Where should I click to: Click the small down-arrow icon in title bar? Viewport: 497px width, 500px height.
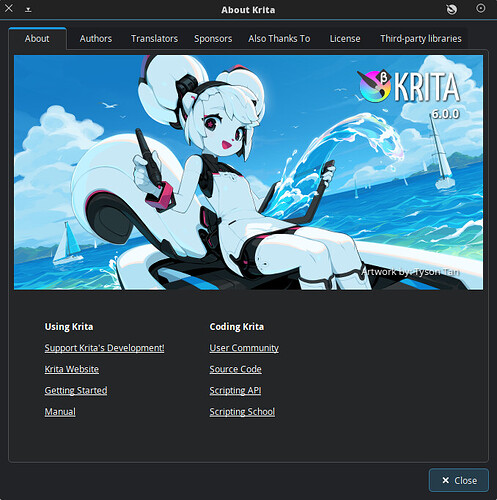click(x=28, y=10)
